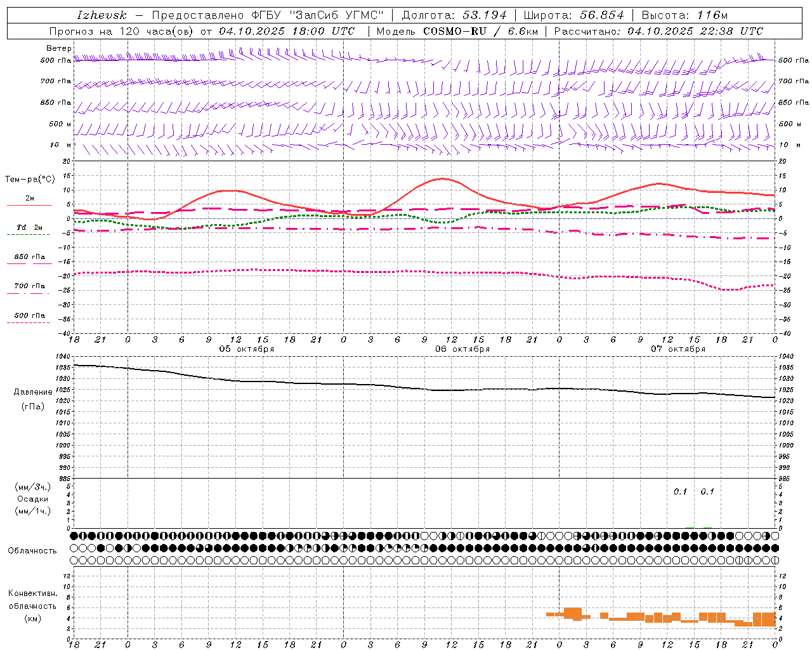Click the (мм/1ч.) precipitation unit label
The image size is (812, 650).
33,511
